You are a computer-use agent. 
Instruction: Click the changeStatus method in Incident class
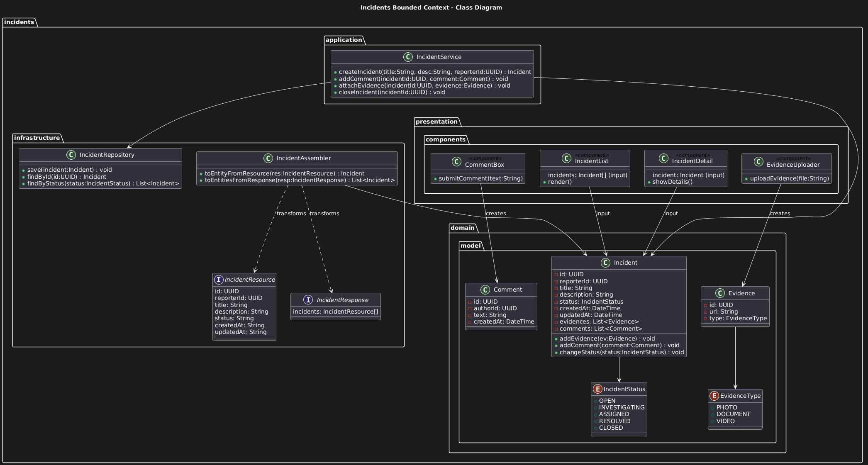click(x=621, y=353)
